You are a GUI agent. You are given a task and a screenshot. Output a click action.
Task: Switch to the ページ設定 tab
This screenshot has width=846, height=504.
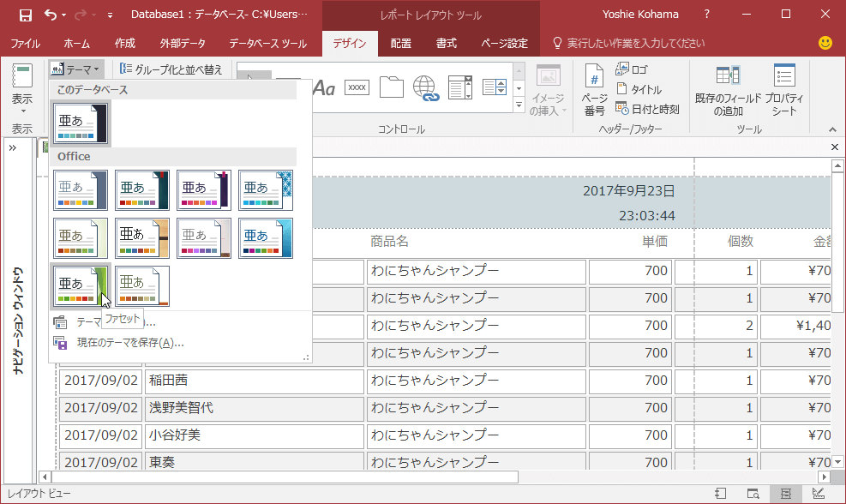(504, 43)
